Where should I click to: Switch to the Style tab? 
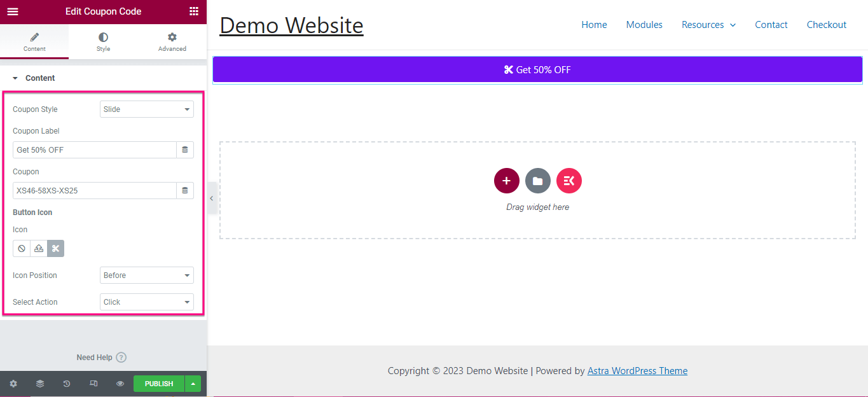pyautogui.click(x=103, y=42)
